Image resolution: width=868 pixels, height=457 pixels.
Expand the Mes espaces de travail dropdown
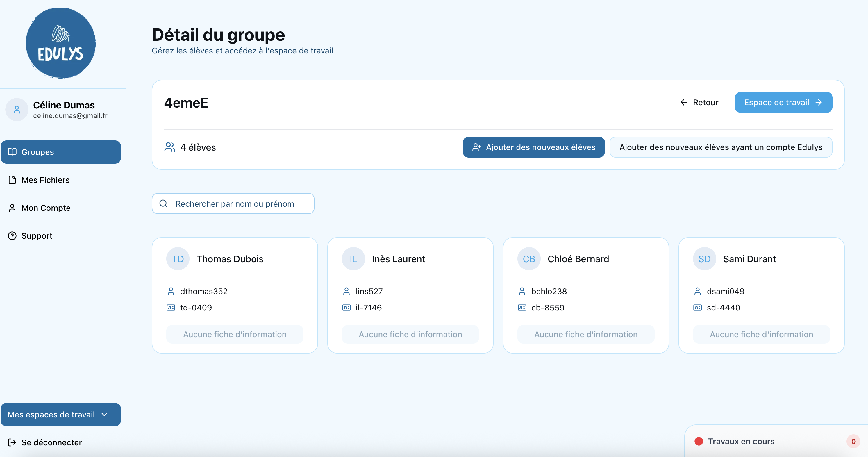(61, 415)
